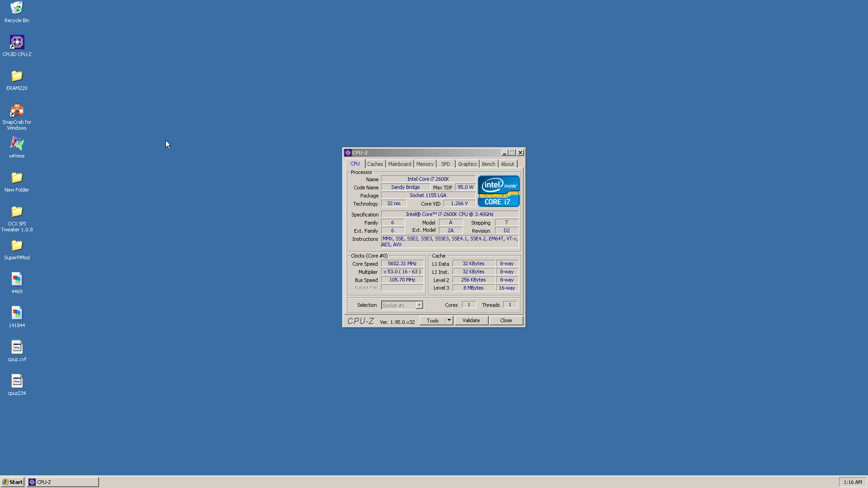Click the Ext. Model value 2A
Screen dimensions: 868x488
451,231
